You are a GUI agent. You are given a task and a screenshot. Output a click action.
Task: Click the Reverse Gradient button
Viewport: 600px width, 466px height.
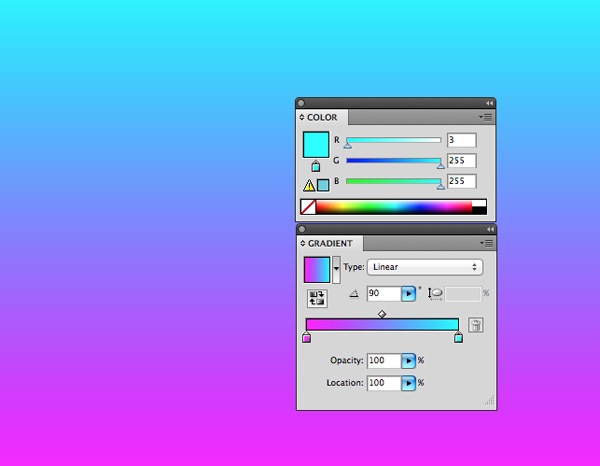(x=317, y=298)
